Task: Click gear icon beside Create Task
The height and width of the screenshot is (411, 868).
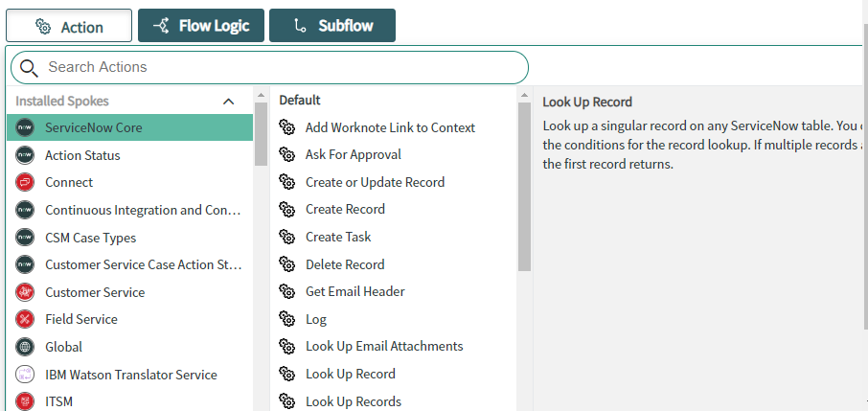Action: (286, 237)
